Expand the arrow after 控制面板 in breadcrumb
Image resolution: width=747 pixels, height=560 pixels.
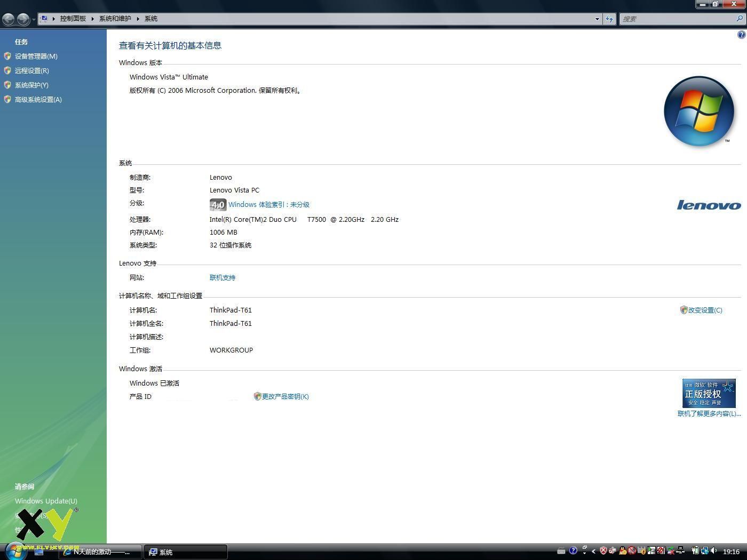pos(92,19)
